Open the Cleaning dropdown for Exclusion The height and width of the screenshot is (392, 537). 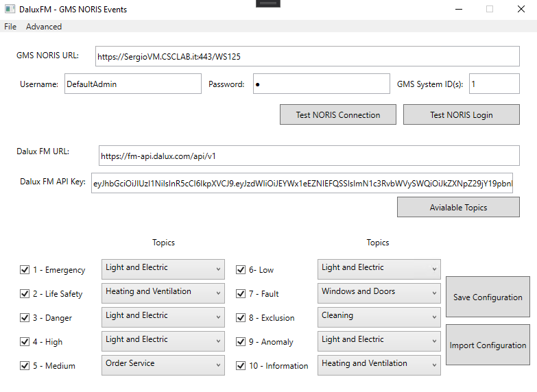click(x=379, y=317)
